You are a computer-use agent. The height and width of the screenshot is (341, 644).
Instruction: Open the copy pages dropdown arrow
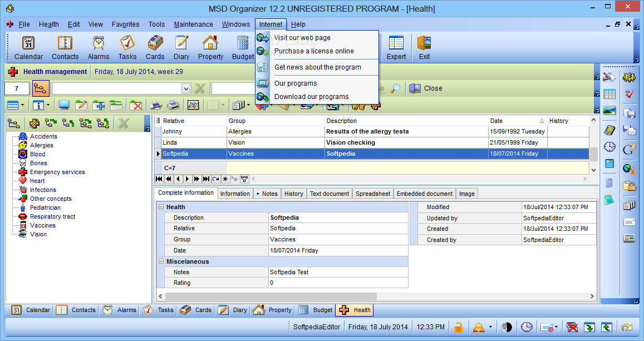point(248,106)
